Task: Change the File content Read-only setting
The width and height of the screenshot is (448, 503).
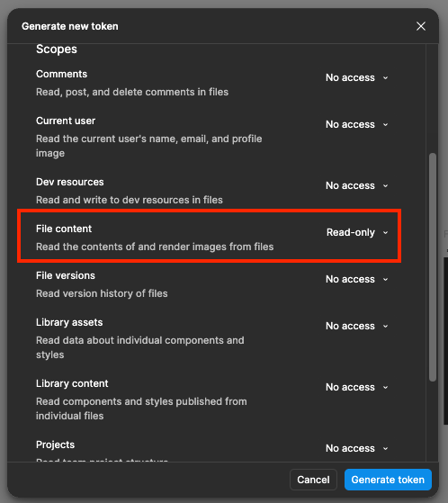Action: pyautogui.click(x=357, y=232)
